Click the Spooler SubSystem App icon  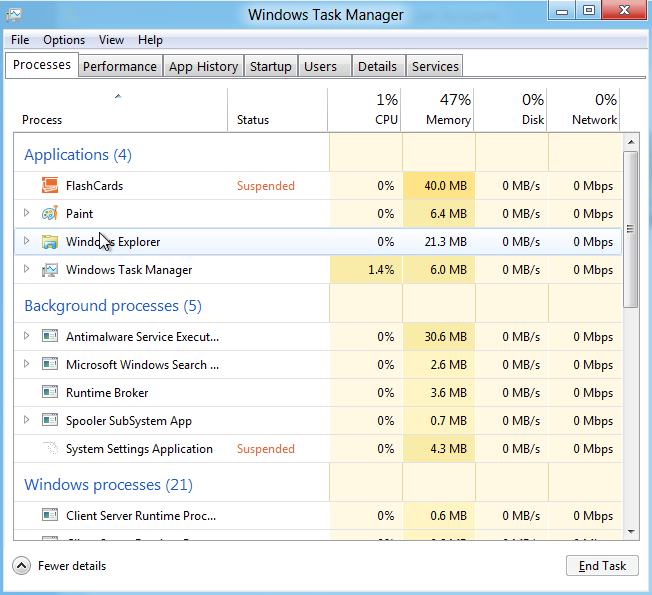pos(50,420)
